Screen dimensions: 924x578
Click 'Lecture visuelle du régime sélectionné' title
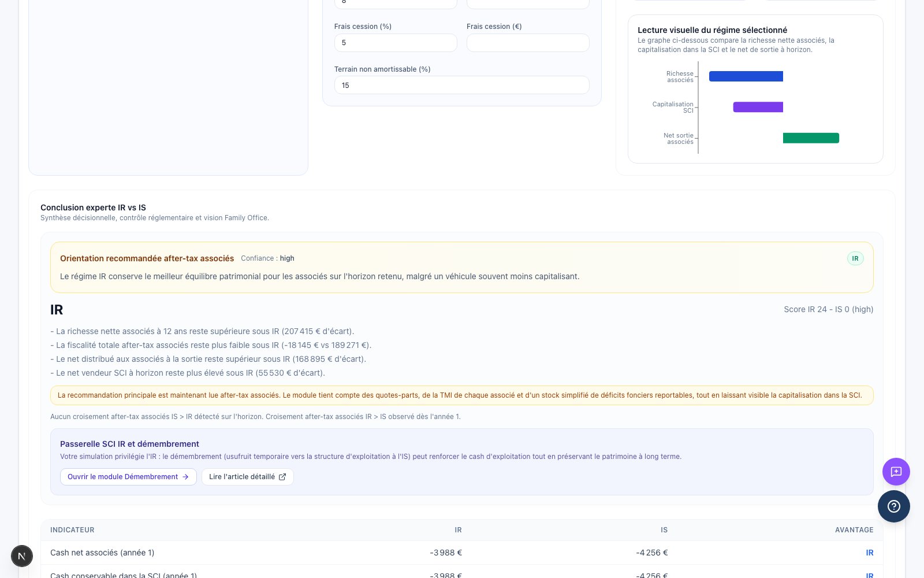pyautogui.click(x=712, y=30)
